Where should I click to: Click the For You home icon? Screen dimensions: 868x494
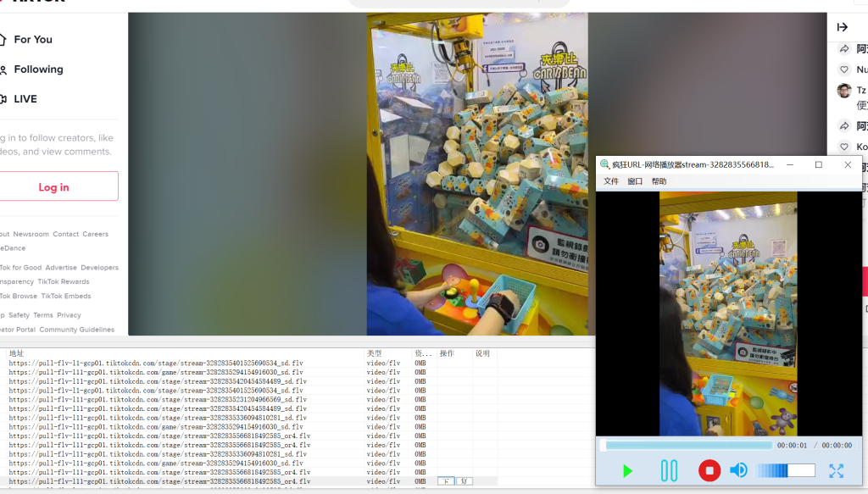coord(3,39)
